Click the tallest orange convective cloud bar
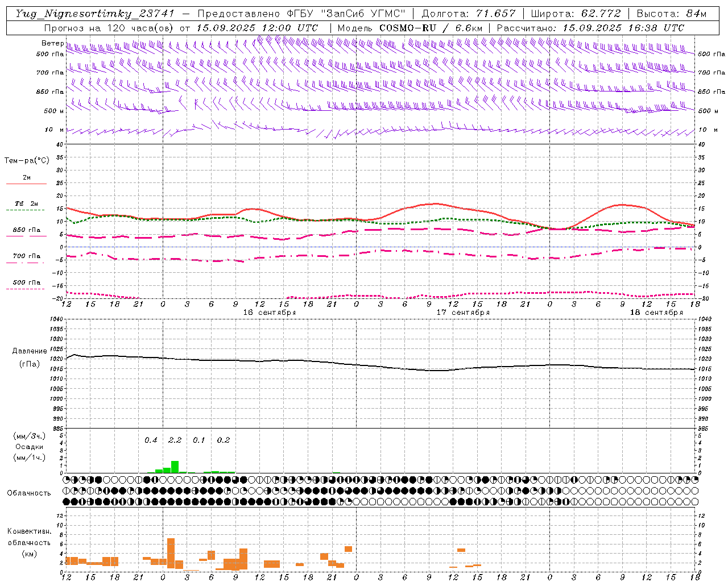 171,554
